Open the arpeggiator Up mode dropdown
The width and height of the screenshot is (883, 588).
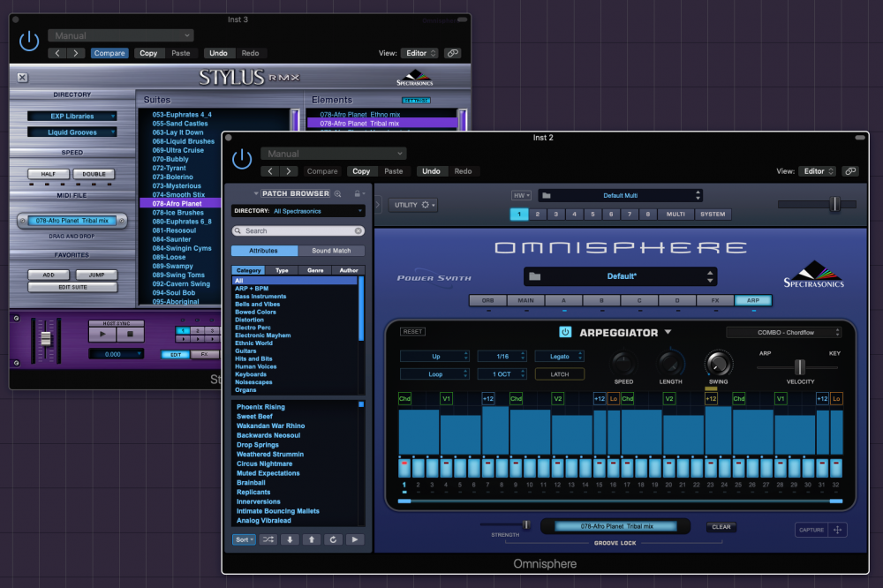[434, 357]
